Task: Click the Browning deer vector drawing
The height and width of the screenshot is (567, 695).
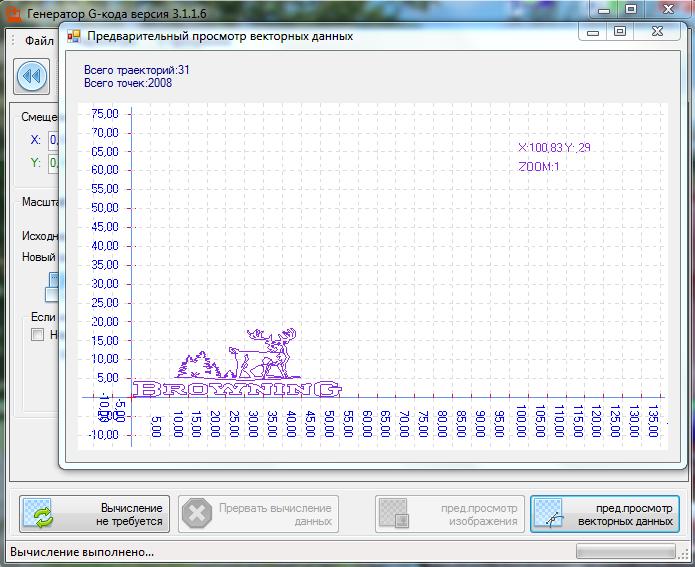Action: 237,363
